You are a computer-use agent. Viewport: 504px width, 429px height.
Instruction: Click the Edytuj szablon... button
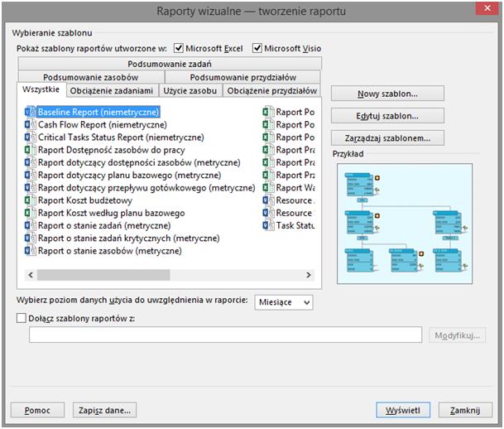point(387,116)
